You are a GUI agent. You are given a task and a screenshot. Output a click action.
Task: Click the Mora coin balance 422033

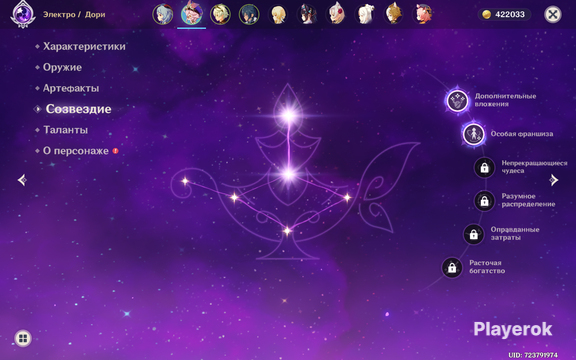tap(504, 14)
